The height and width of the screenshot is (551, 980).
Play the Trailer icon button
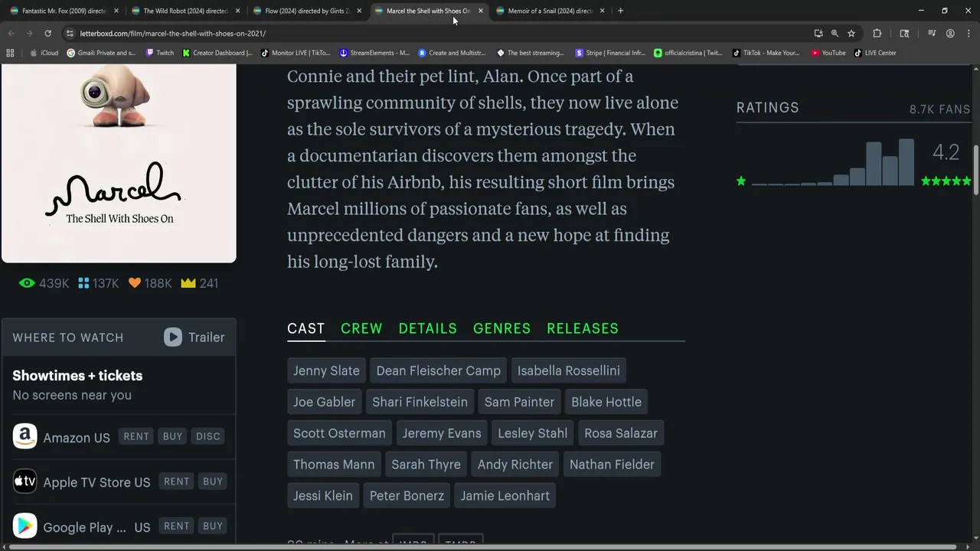173,337
